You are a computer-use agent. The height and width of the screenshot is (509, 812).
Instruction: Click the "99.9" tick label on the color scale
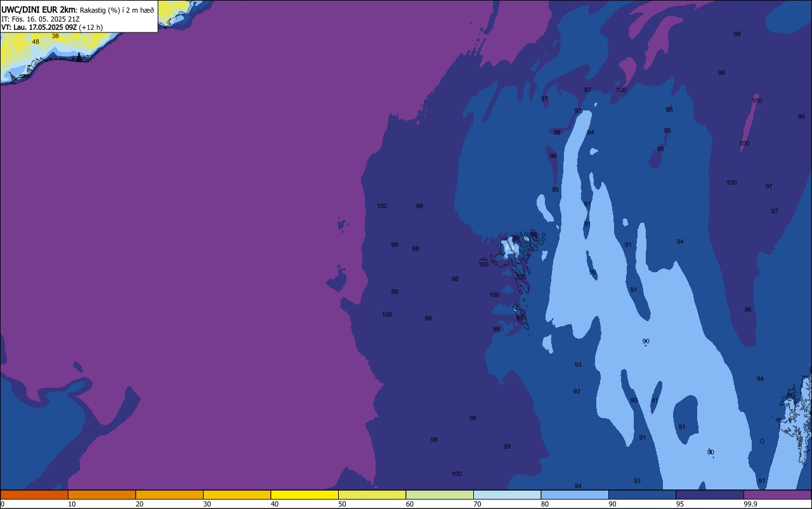[751, 504]
